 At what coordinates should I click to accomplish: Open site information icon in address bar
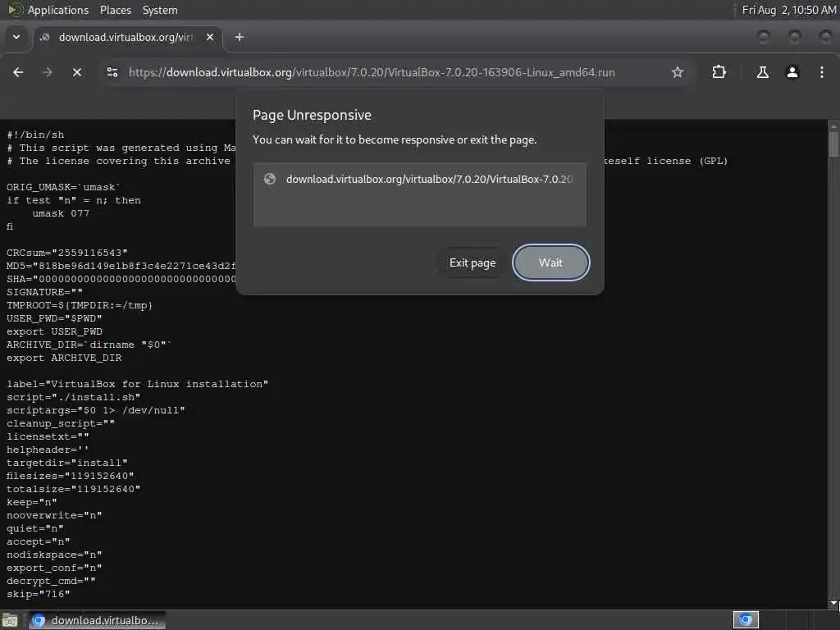pos(112,72)
